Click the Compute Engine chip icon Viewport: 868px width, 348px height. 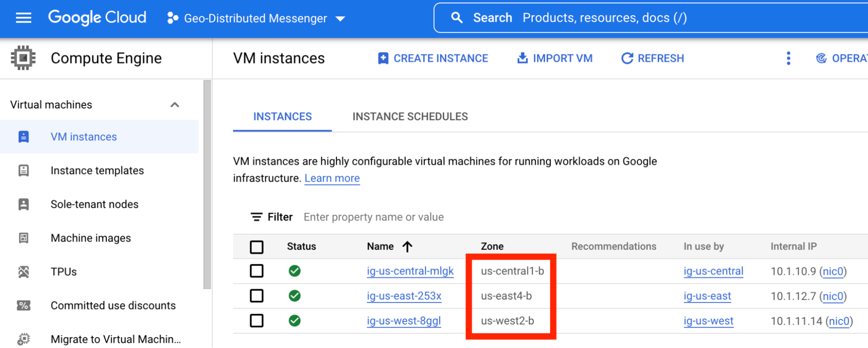click(23, 58)
